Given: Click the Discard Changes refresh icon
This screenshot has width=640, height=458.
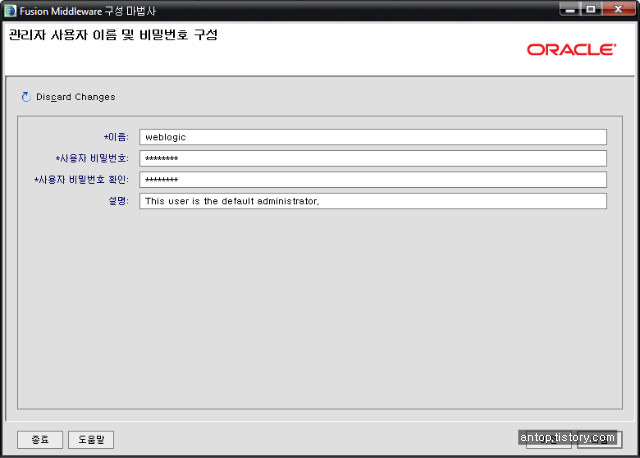Looking at the screenshot, I should 26,97.
